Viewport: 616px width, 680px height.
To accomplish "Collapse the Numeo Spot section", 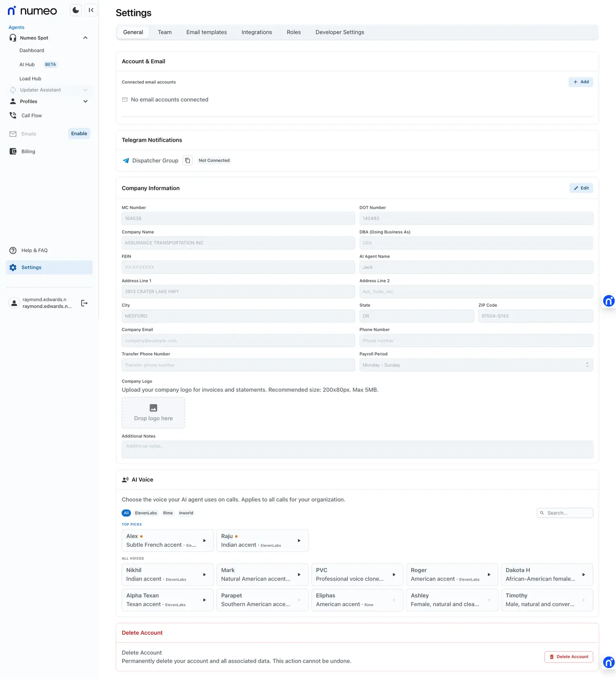I will click(85, 38).
